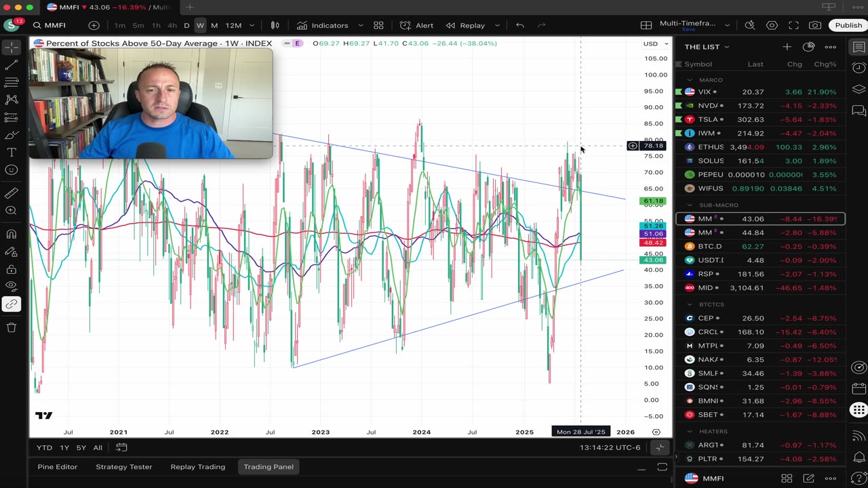Select PLTR row in the watchlist

coord(760,459)
